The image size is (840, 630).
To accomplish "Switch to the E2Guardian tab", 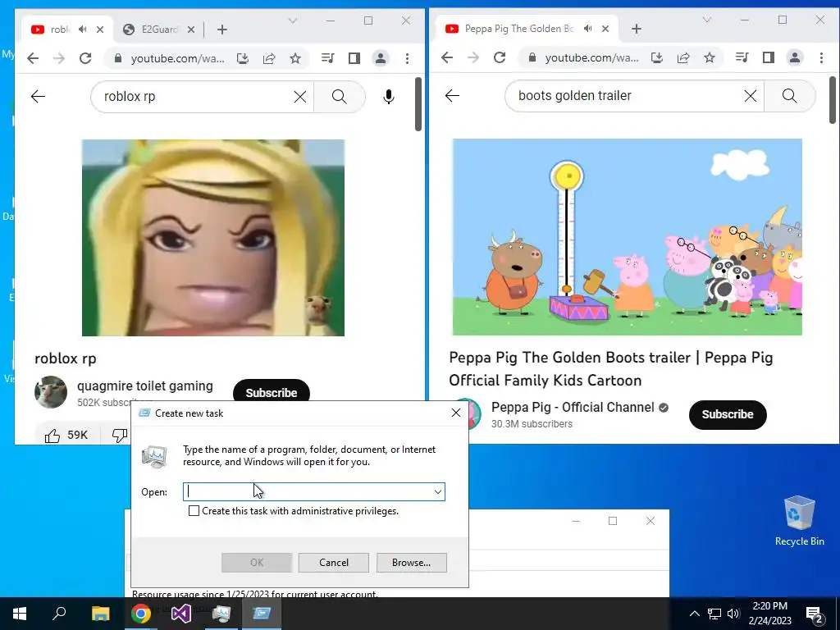I will 158,30.
